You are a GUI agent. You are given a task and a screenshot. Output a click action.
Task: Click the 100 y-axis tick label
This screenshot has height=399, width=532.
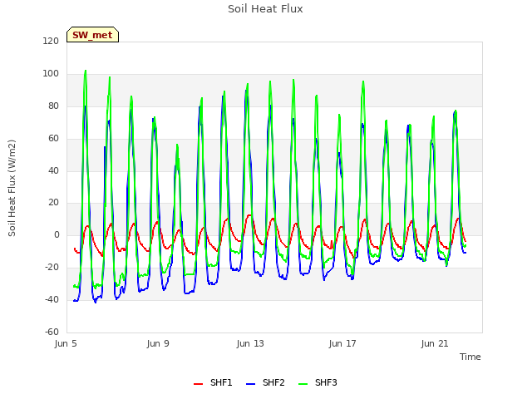(51, 74)
